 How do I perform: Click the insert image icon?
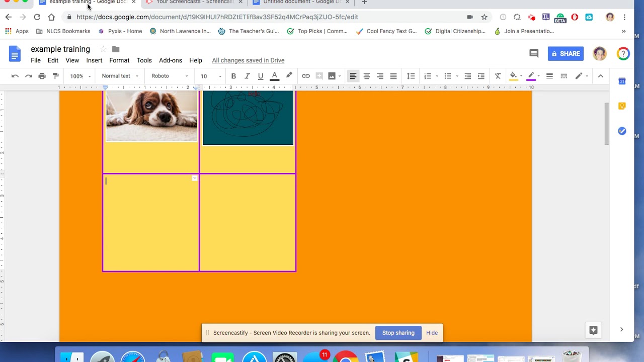[332, 76]
